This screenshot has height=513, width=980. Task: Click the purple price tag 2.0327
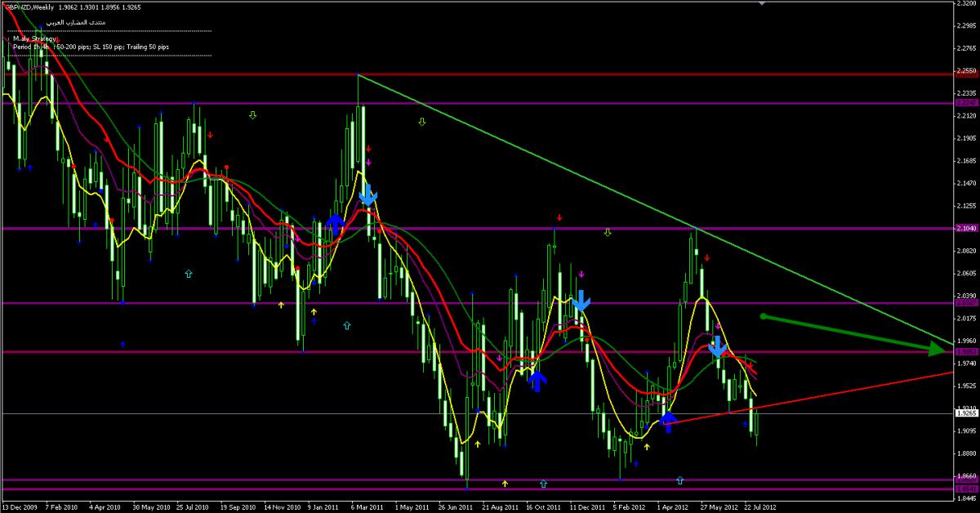click(x=966, y=303)
